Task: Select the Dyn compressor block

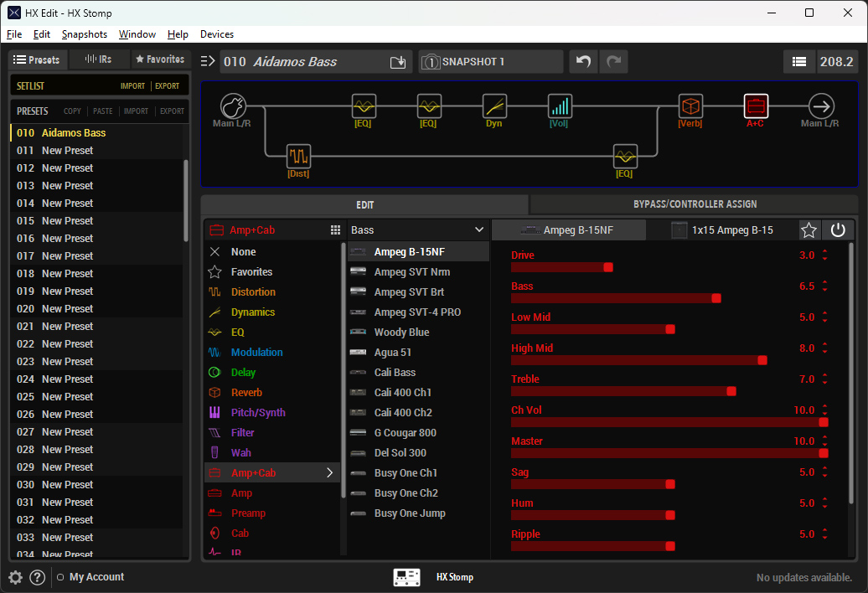Action: coord(493,106)
